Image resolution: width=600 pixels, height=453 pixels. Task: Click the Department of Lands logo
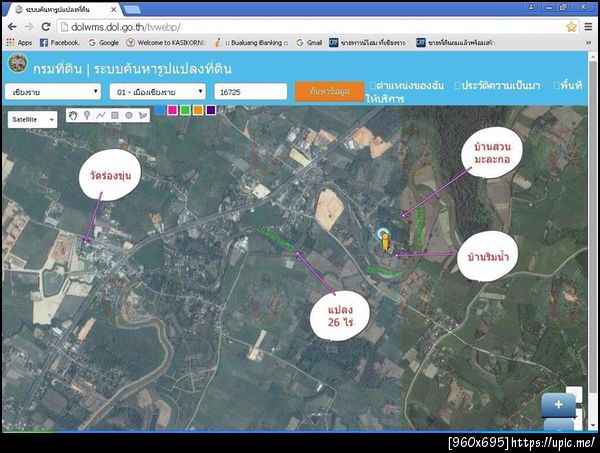18,63
